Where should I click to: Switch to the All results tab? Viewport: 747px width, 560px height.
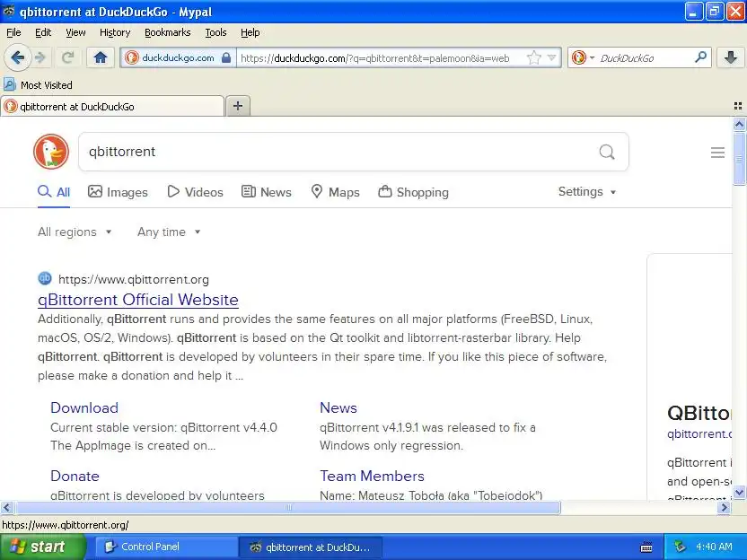click(x=54, y=192)
